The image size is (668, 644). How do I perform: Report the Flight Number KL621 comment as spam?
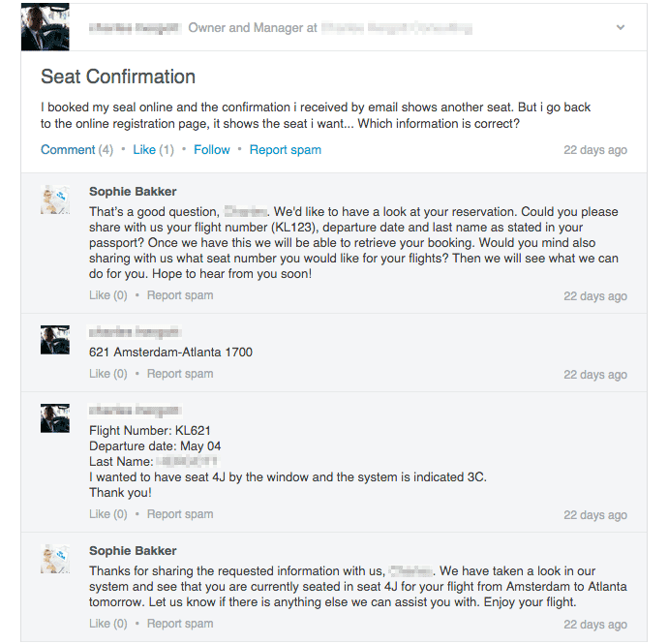pyautogui.click(x=180, y=514)
